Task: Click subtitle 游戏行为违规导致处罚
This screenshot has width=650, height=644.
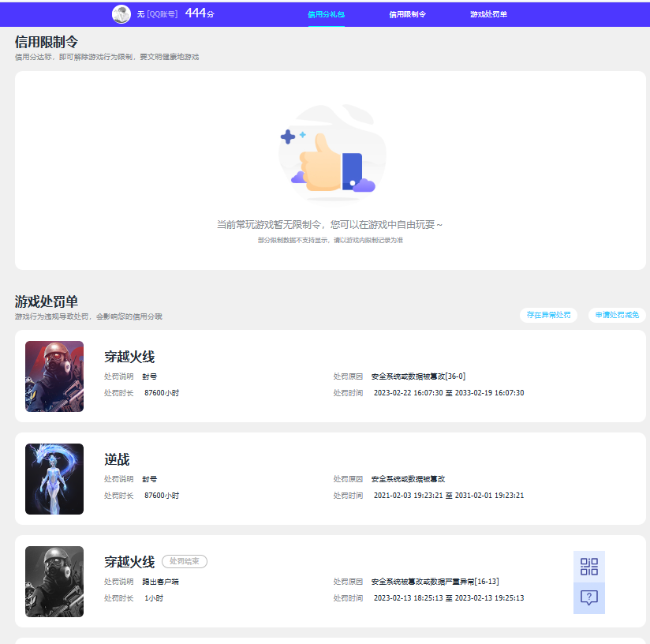Action: click(x=88, y=316)
